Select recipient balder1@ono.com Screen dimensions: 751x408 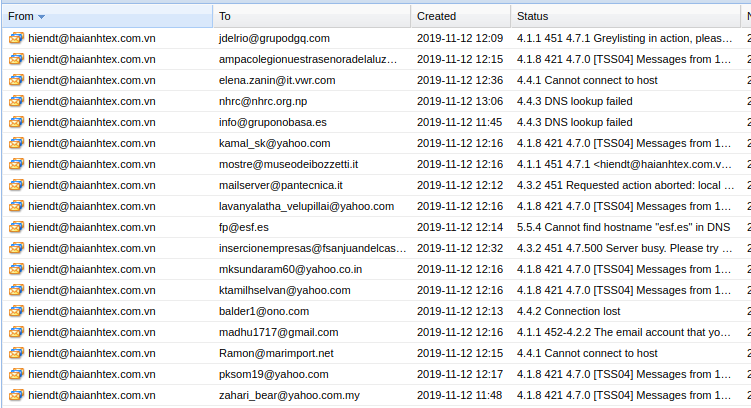264,311
